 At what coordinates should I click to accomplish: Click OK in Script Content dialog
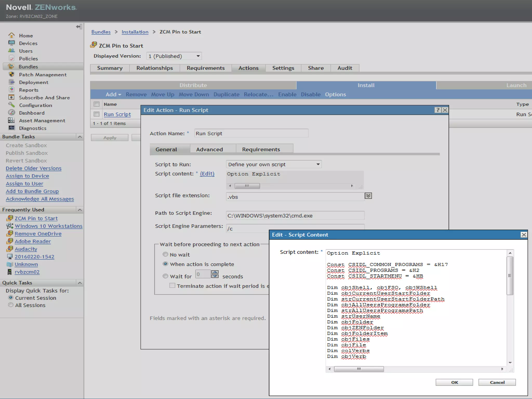tap(454, 382)
